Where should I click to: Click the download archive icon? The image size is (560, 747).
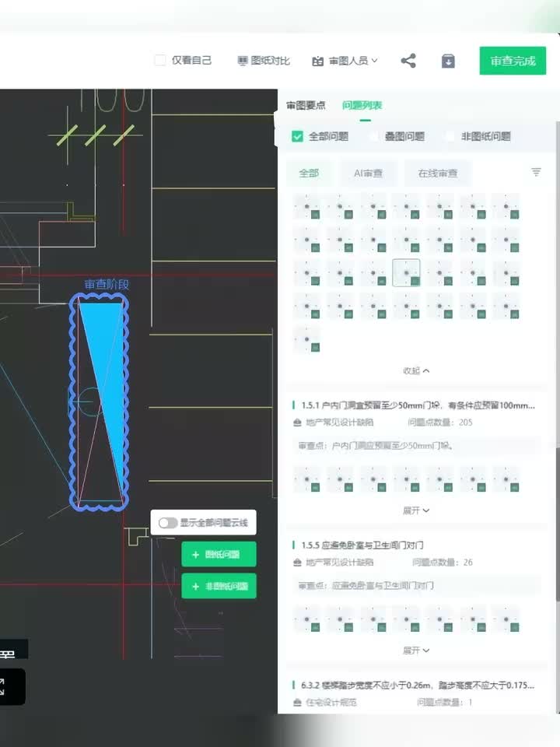pos(448,61)
